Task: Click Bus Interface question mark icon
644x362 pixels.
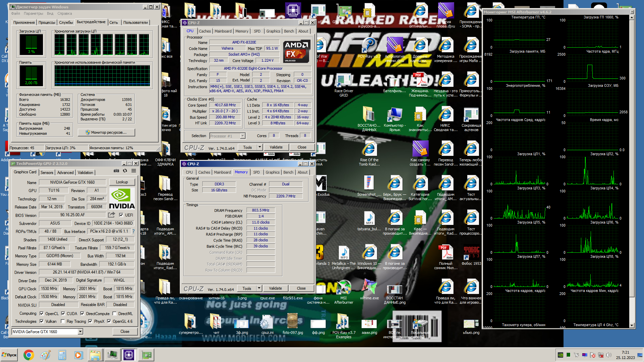Action: point(133,231)
